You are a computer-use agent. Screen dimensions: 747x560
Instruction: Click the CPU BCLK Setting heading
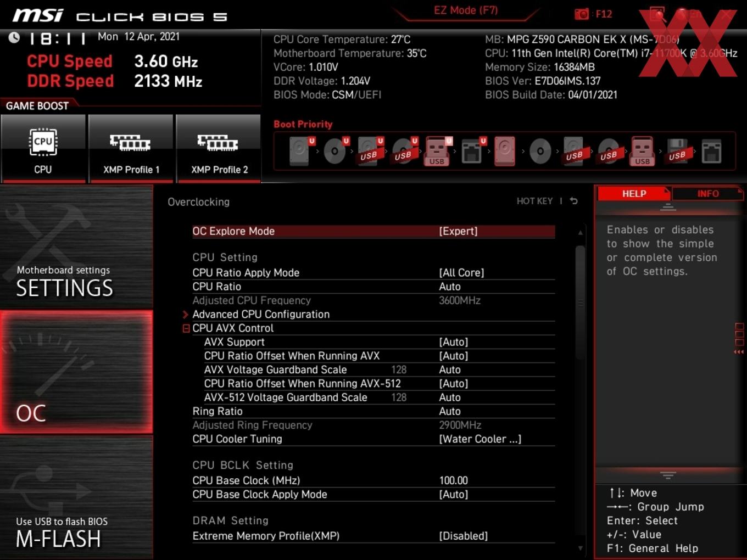243,464
